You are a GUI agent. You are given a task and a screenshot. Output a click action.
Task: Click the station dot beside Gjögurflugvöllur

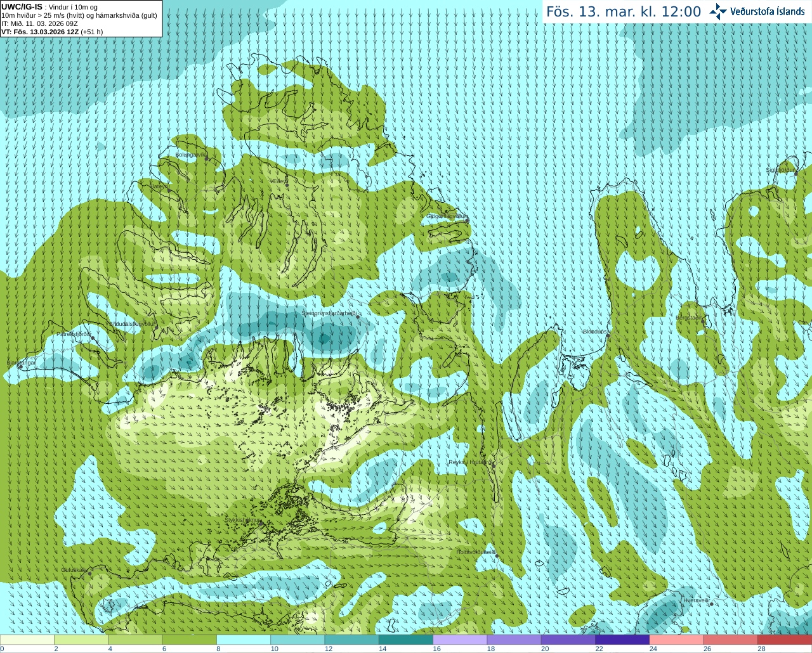pyautogui.click(x=468, y=220)
